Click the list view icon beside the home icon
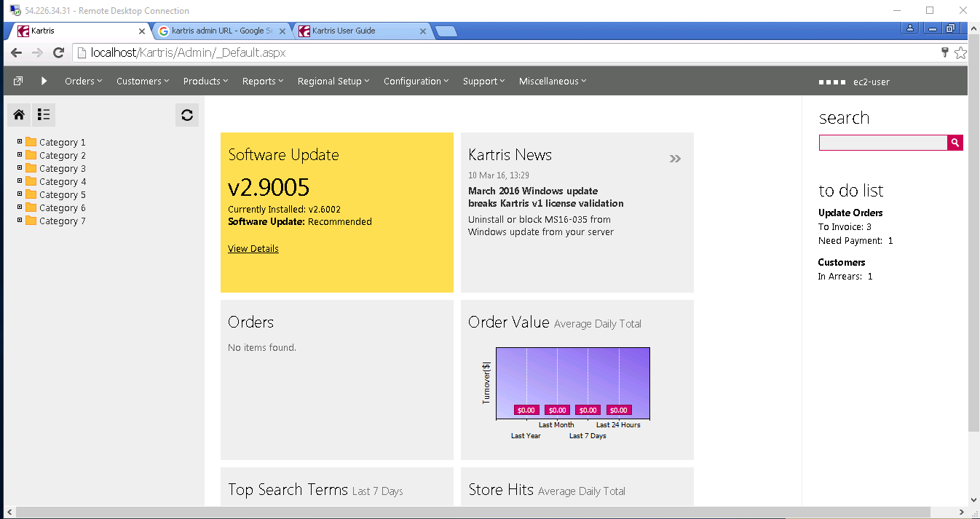The height and width of the screenshot is (519, 980). pyautogui.click(x=44, y=114)
